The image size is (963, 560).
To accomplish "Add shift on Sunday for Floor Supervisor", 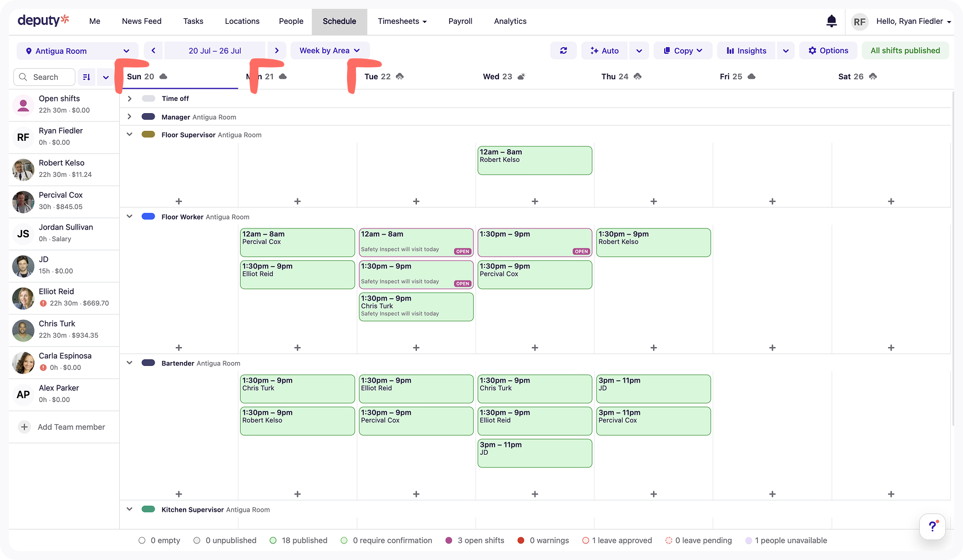I will click(179, 201).
